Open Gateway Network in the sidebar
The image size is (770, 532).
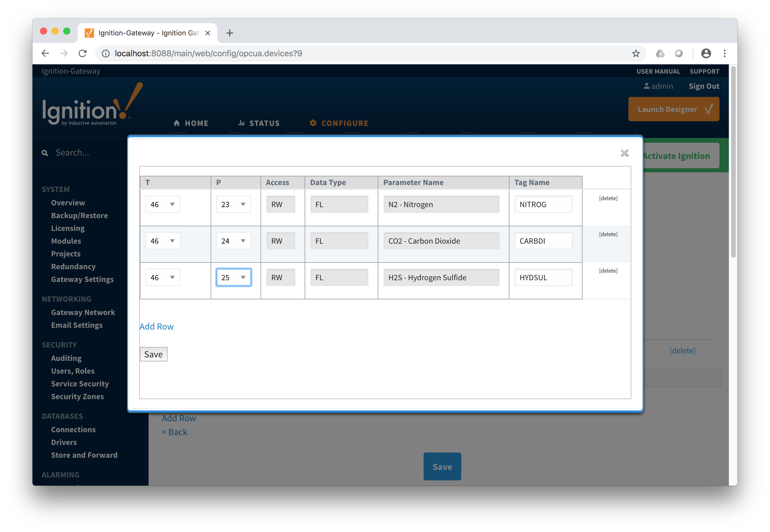click(83, 312)
